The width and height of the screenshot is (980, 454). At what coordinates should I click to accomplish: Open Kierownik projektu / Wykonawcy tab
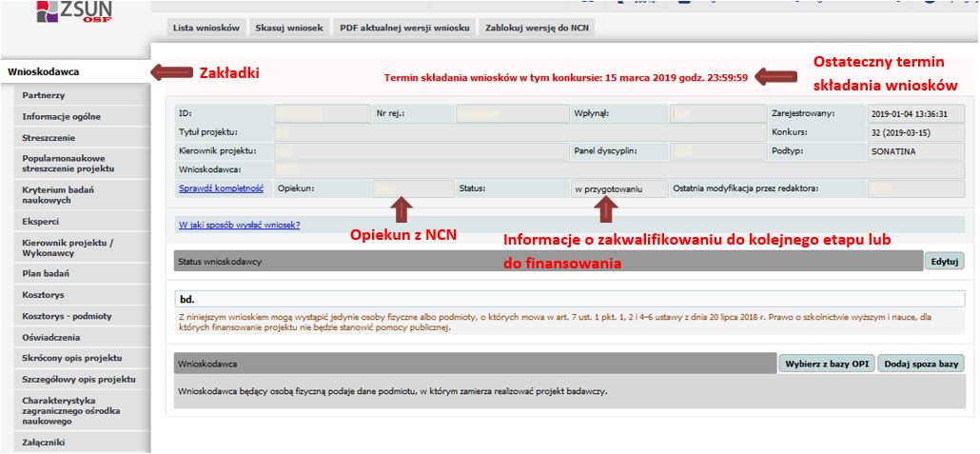coord(82,247)
